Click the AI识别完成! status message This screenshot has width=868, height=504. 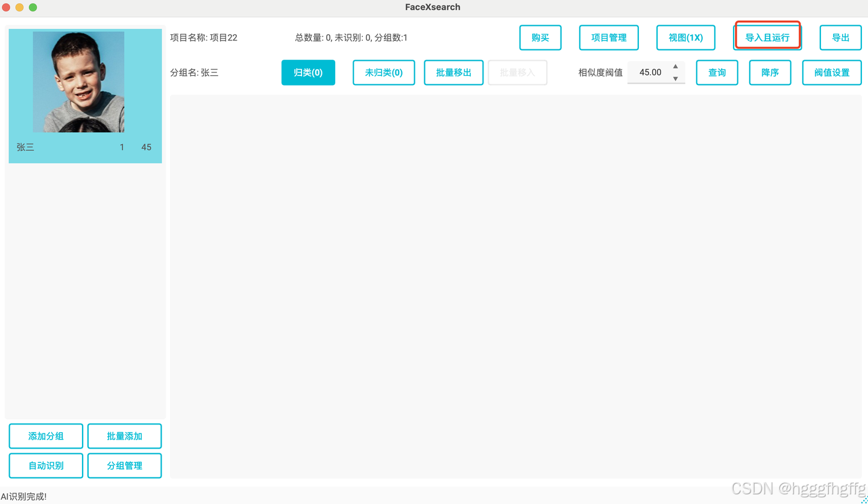click(24, 497)
